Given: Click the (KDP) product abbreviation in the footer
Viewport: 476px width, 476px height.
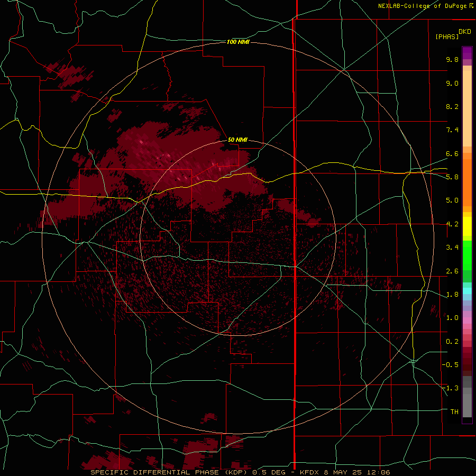Looking at the screenshot, I should tap(237, 472).
